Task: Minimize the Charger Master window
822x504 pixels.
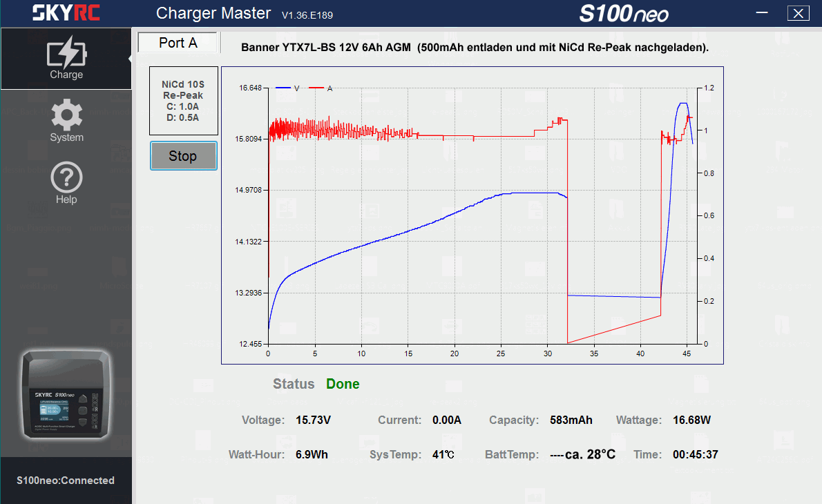Action: coord(763,13)
